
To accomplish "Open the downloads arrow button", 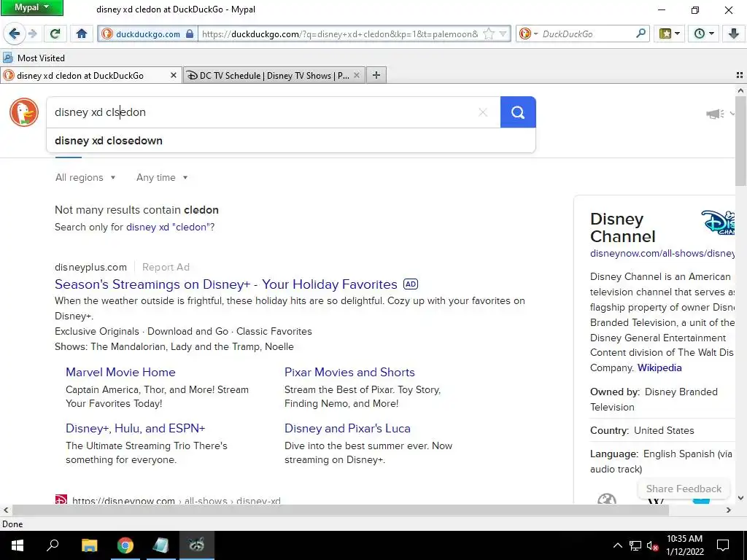I will [734, 34].
